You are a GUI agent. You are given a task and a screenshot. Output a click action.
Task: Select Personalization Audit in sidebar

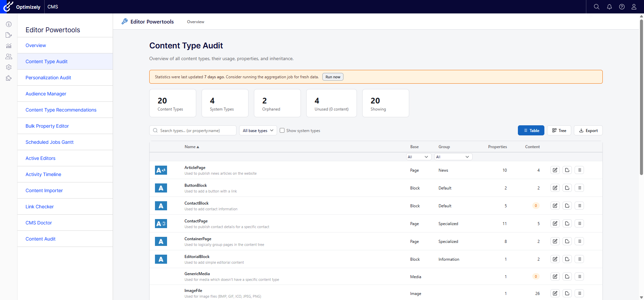pos(48,78)
